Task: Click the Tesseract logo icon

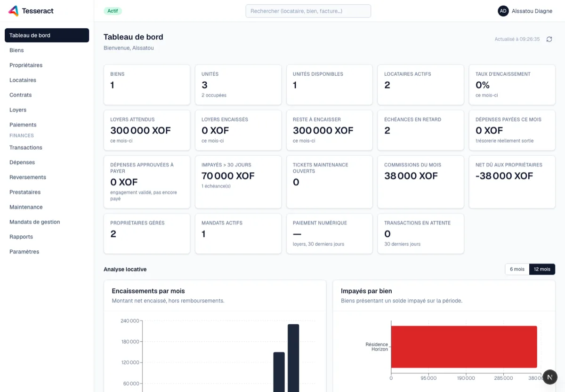Action: tap(14, 11)
